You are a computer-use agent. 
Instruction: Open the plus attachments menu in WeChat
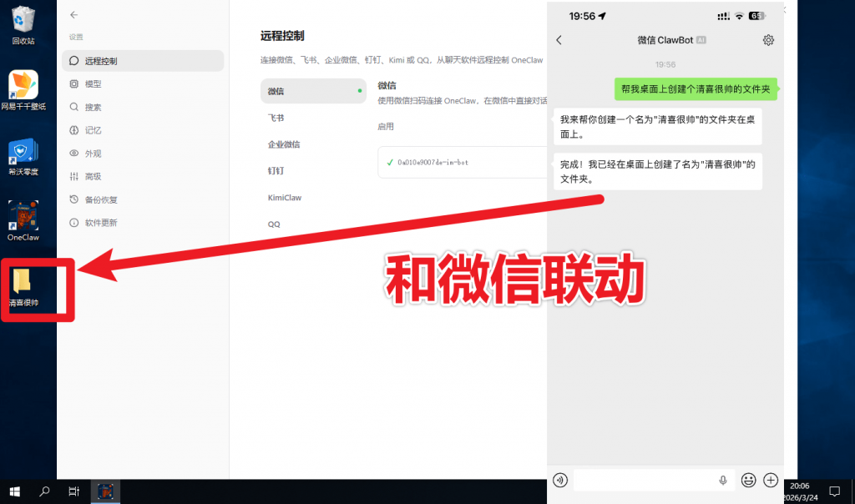(x=771, y=480)
